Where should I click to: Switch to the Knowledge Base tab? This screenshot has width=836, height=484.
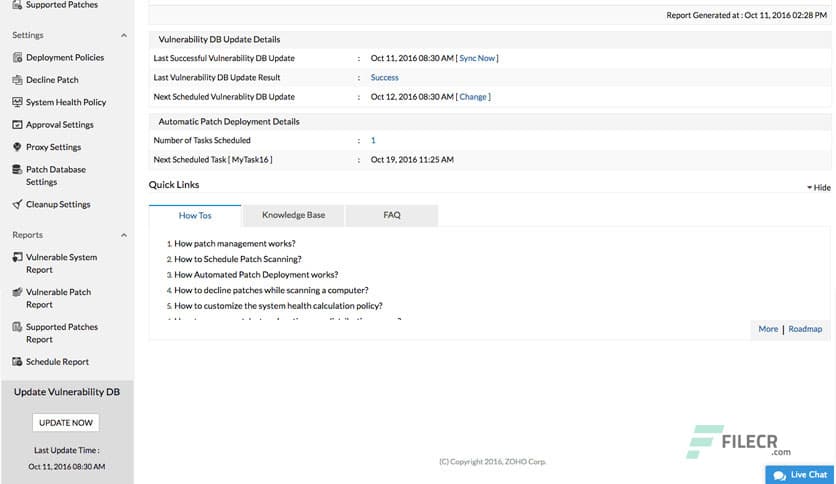coord(293,215)
